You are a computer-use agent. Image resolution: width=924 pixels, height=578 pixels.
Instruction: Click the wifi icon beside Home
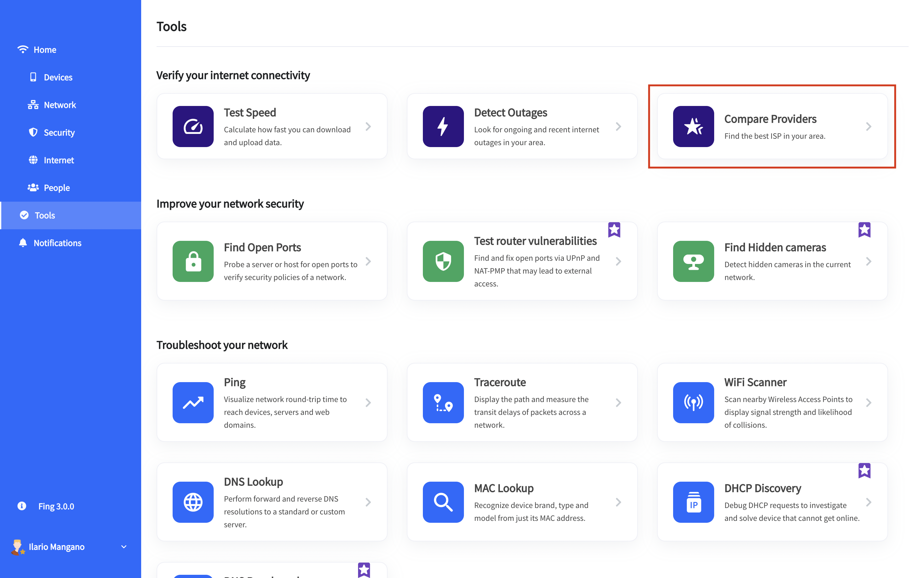[23, 49]
